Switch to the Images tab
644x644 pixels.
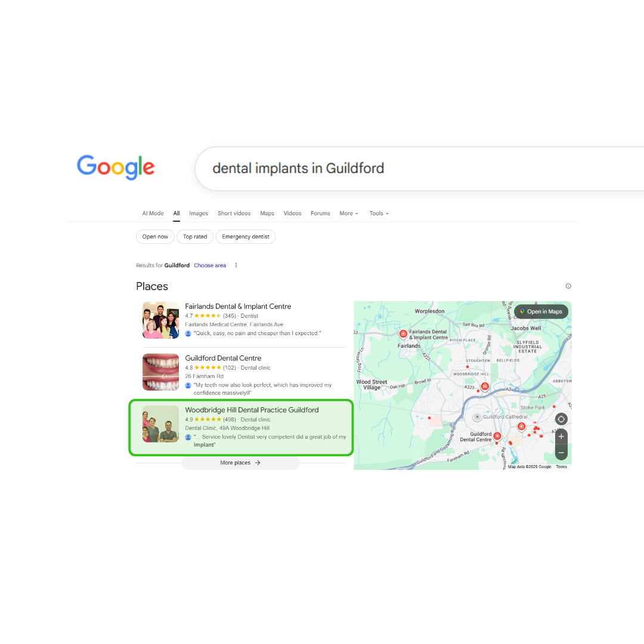coord(199,213)
